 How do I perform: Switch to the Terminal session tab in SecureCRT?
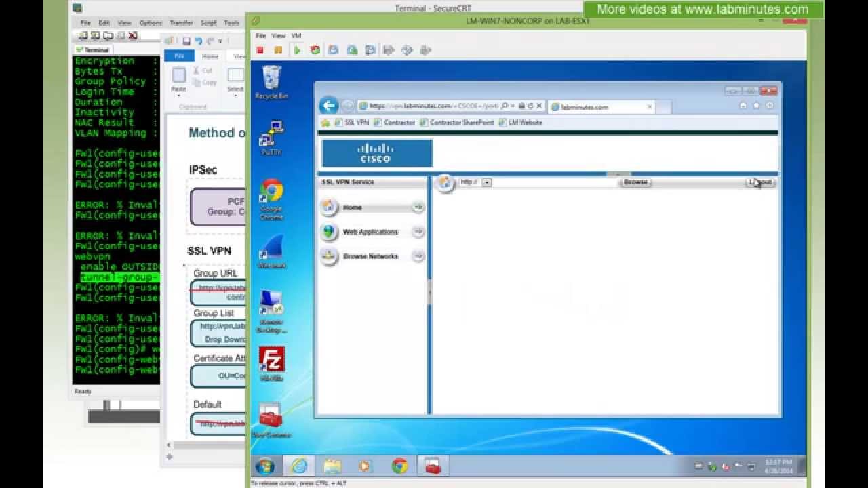pyautogui.click(x=94, y=49)
